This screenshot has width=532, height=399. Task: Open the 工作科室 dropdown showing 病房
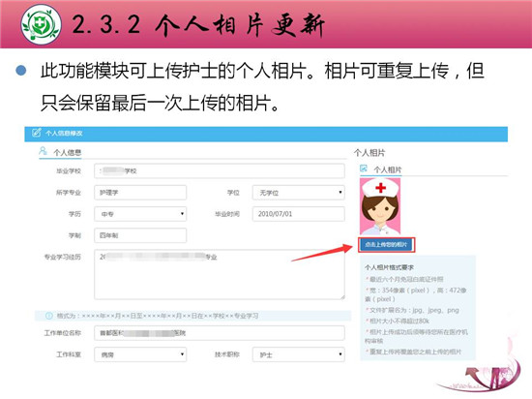pyautogui.click(x=140, y=354)
